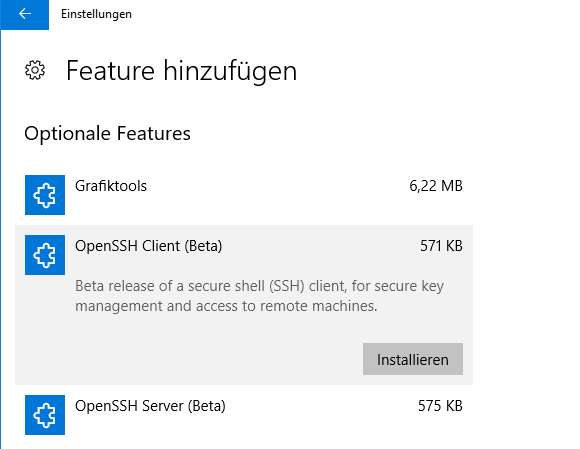The image size is (580, 449).
Task: Expand the OpenSSH Server (Beta) entry
Action: (x=244, y=415)
